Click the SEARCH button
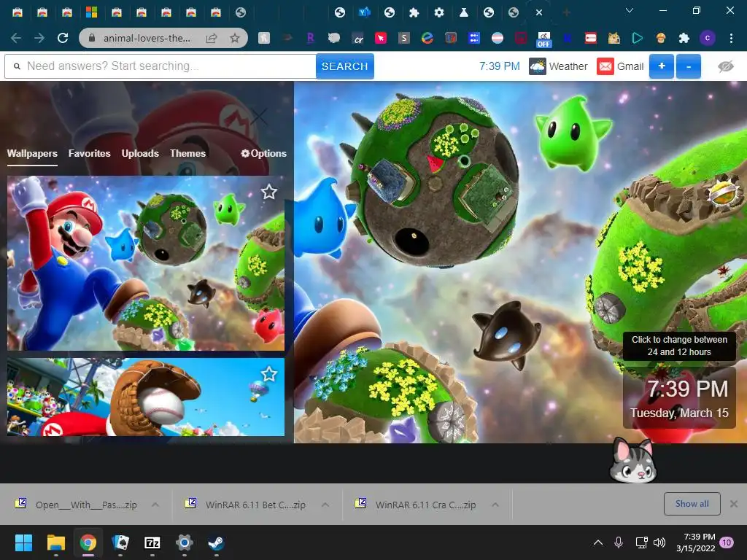The image size is (747, 560). click(x=344, y=66)
